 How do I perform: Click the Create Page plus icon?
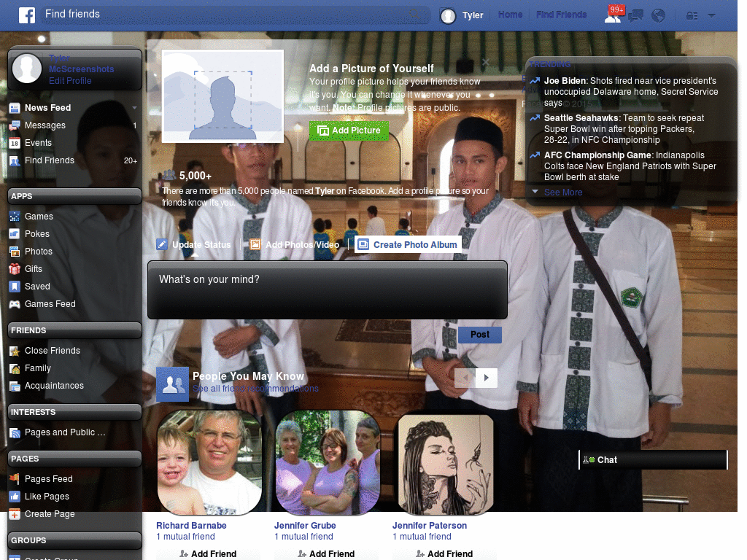click(x=15, y=514)
